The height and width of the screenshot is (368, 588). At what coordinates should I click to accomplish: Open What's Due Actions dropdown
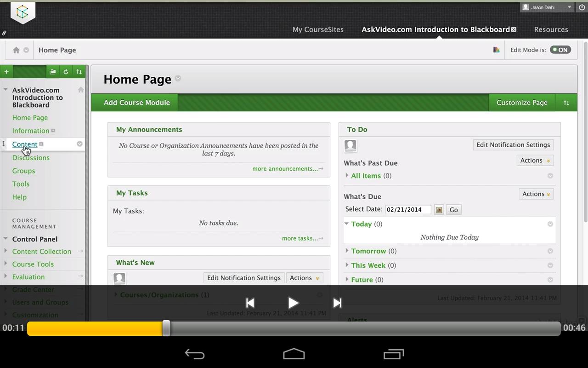tap(536, 194)
